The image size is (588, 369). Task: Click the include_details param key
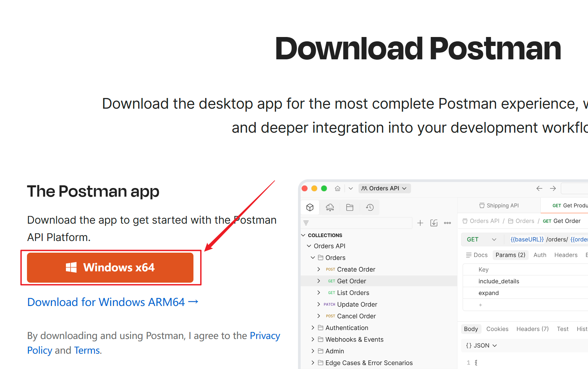tap(499, 281)
